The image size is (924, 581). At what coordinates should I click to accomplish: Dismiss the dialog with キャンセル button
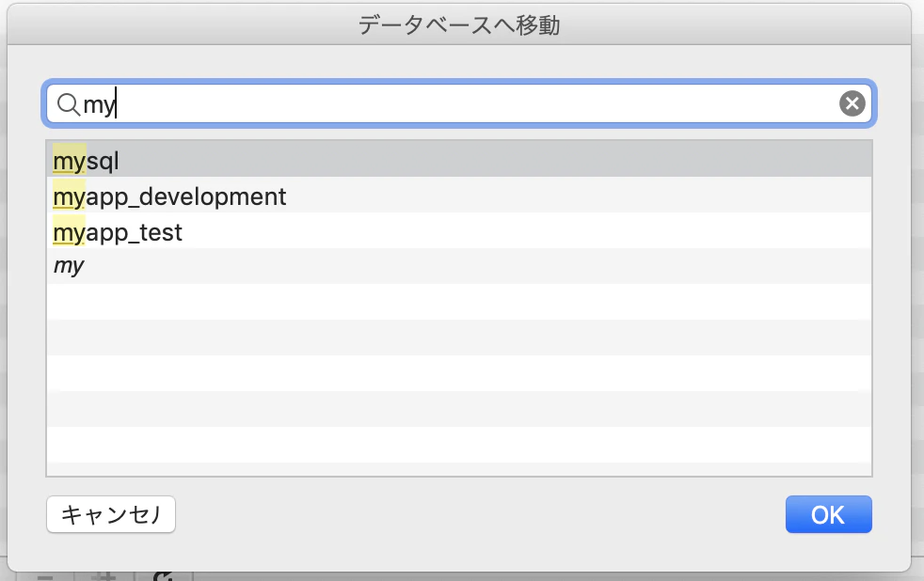111,514
